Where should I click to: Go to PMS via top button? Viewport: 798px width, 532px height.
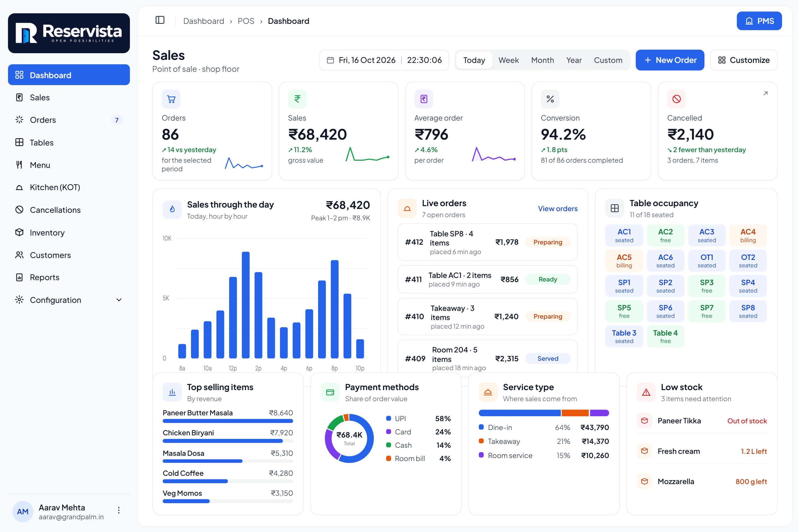[759, 21]
